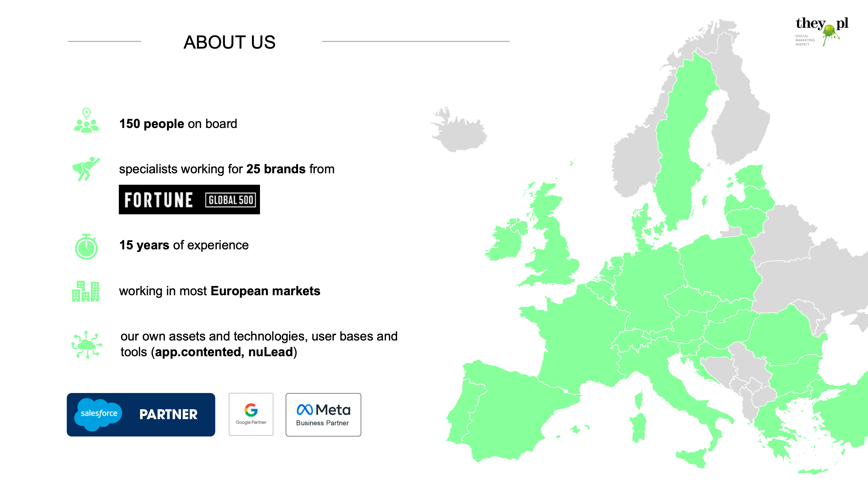Viewport: 868px width, 489px height.
Task: Click the they.pl agency logo
Action: coord(822,31)
